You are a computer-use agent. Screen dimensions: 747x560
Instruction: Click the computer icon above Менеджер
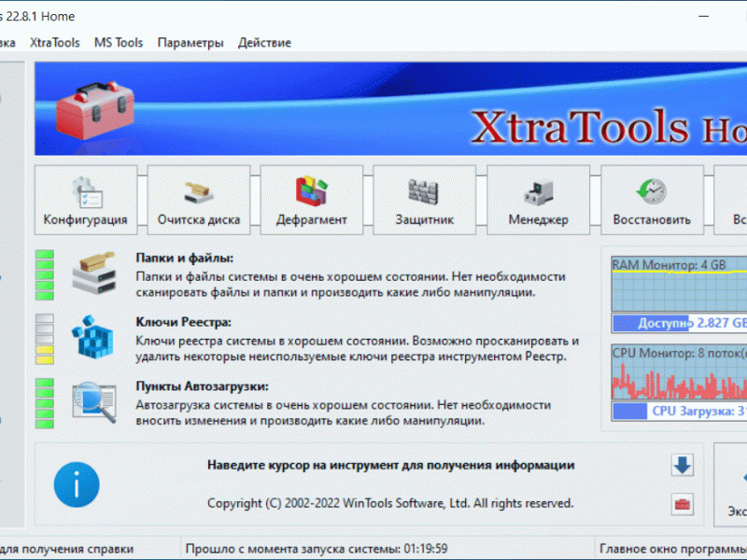tap(539, 193)
